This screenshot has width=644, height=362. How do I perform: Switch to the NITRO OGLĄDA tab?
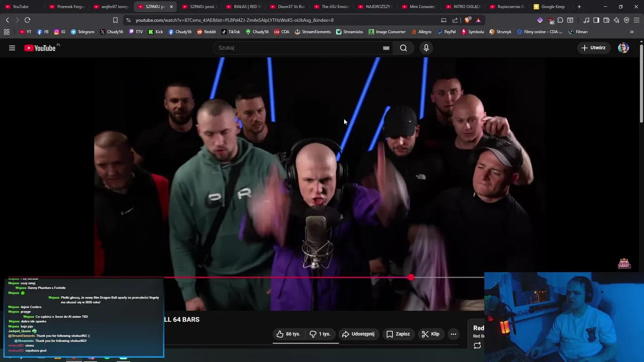click(463, 7)
